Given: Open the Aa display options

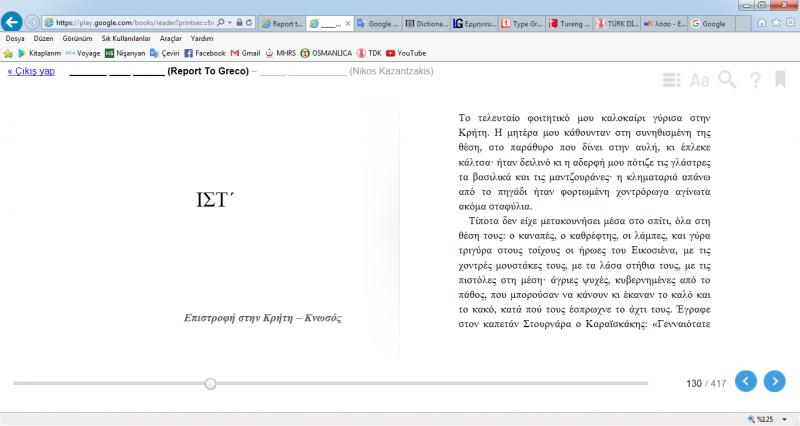Looking at the screenshot, I should tap(699, 80).
